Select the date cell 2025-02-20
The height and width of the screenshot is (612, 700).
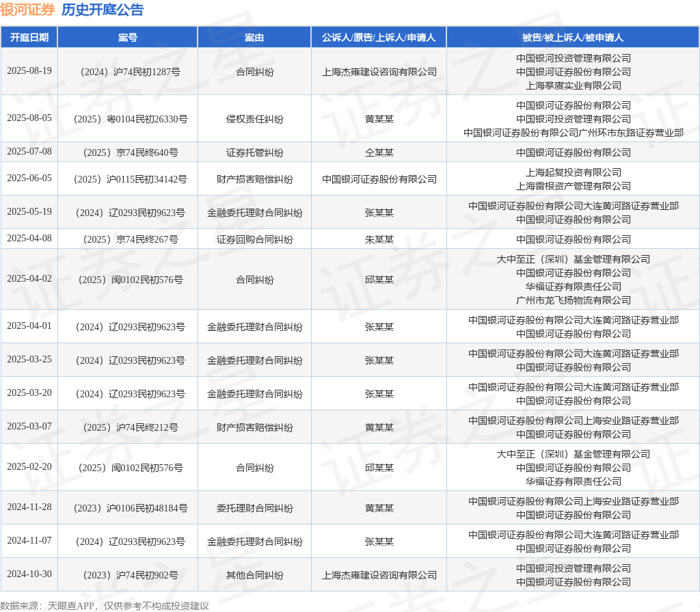click(29, 467)
